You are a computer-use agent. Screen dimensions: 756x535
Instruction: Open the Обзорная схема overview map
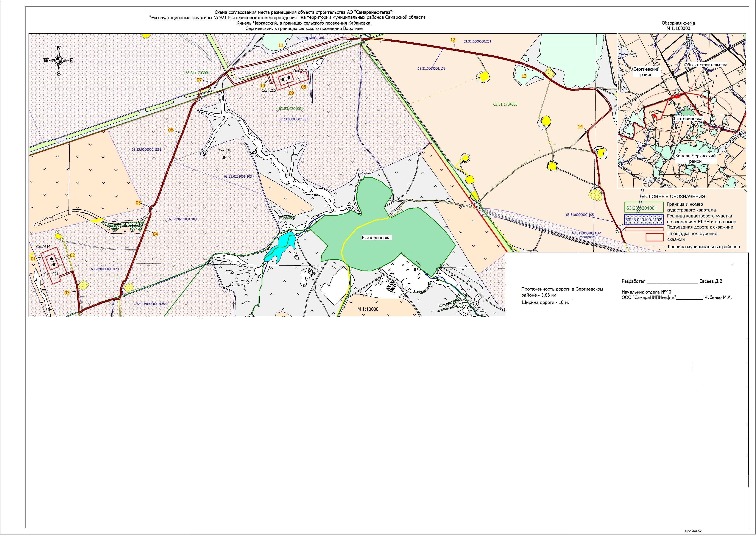[682, 111]
